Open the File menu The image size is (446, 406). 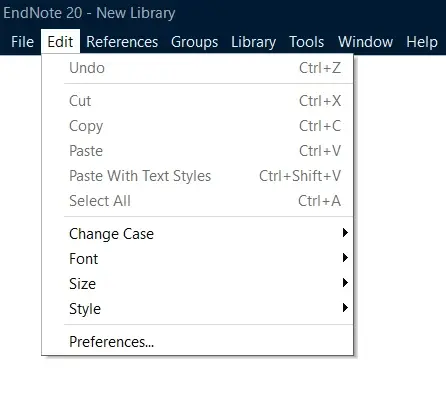22,42
